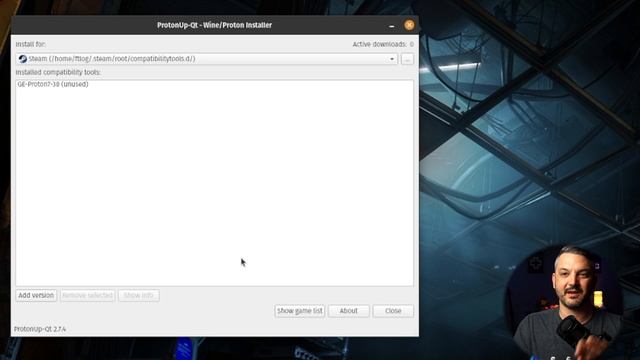Click the browse '...' button beside the dropdown
Screen dimensions: 640x360
(407, 59)
